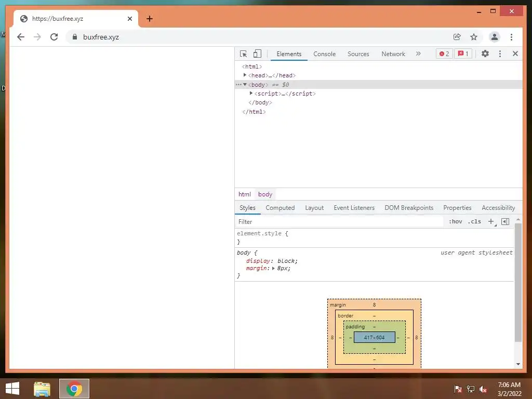Click the border region label in box model

point(345,315)
